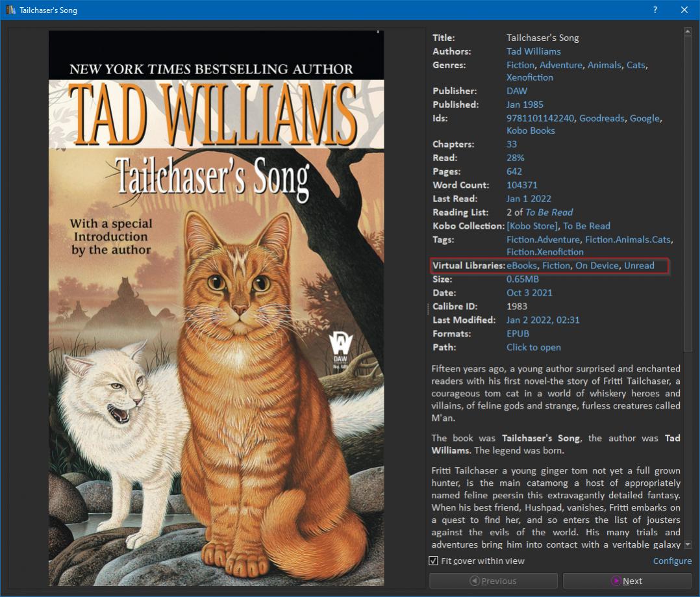Click the Last Read date Jan 1 2022
The image size is (700, 597).
[x=529, y=199]
